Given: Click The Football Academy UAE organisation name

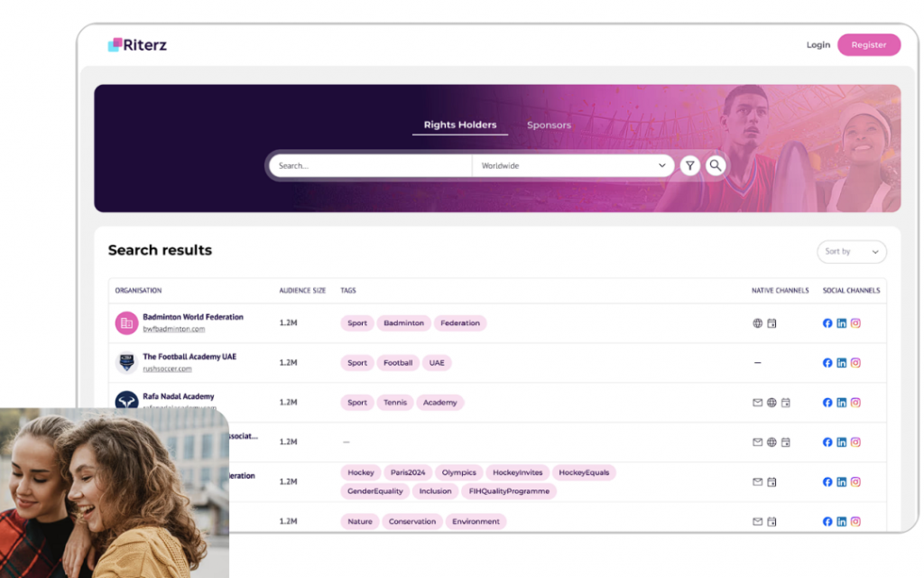Looking at the screenshot, I should (189, 357).
